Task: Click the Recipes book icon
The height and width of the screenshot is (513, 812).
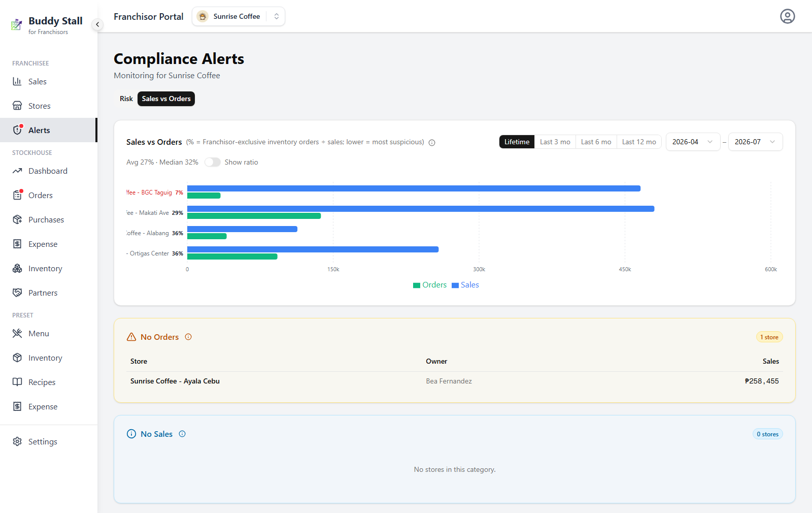Action: [17, 382]
